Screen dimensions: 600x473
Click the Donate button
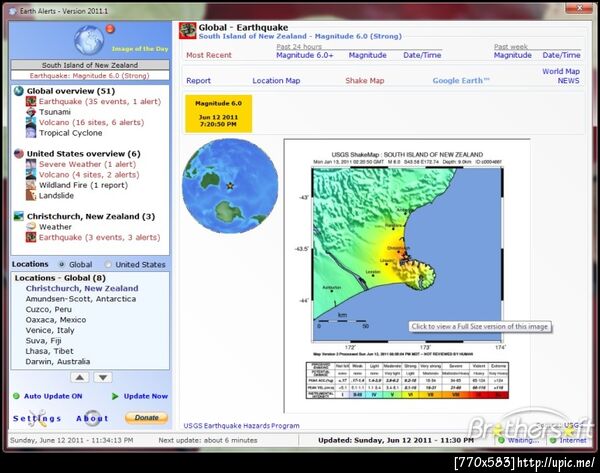[147, 418]
